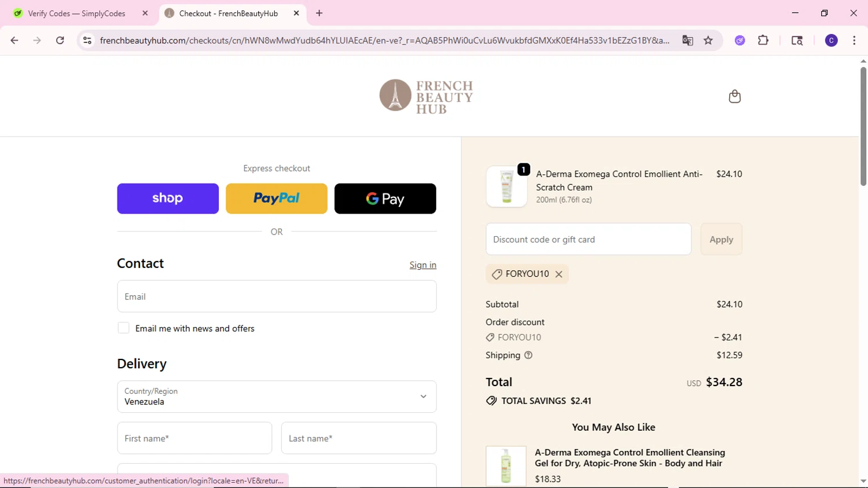The image size is (868, 488).
Task: Pay with Shop express checkout
Action: (168, 199)
